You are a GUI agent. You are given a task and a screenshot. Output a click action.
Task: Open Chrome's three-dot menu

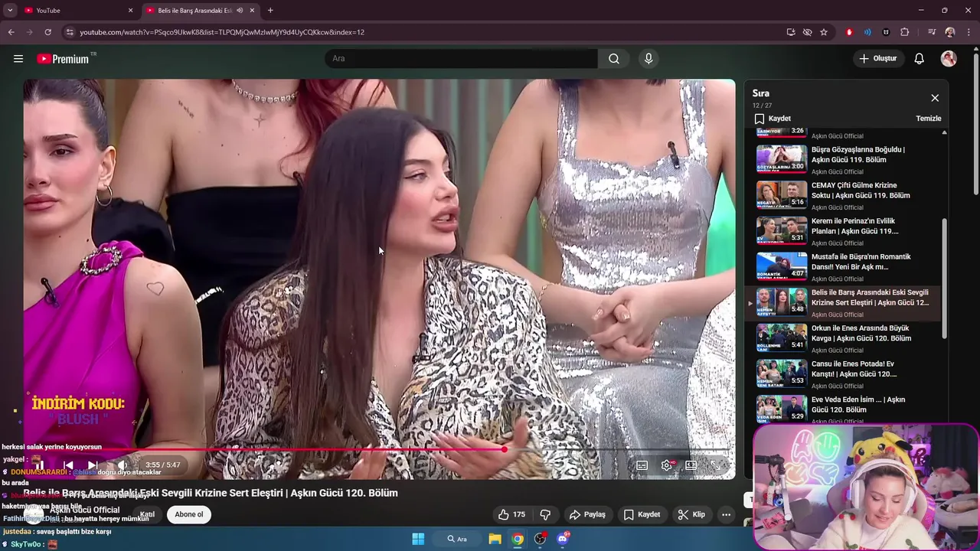969,32
